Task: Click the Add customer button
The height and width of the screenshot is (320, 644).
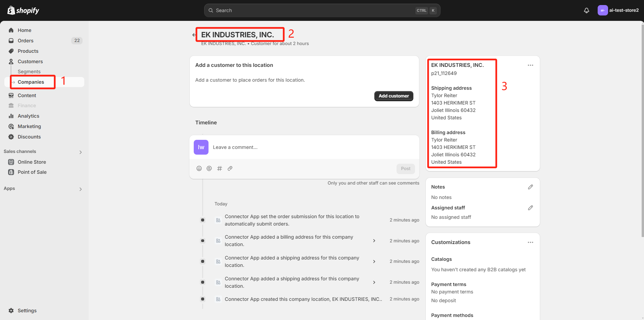Action: [394, 96]
